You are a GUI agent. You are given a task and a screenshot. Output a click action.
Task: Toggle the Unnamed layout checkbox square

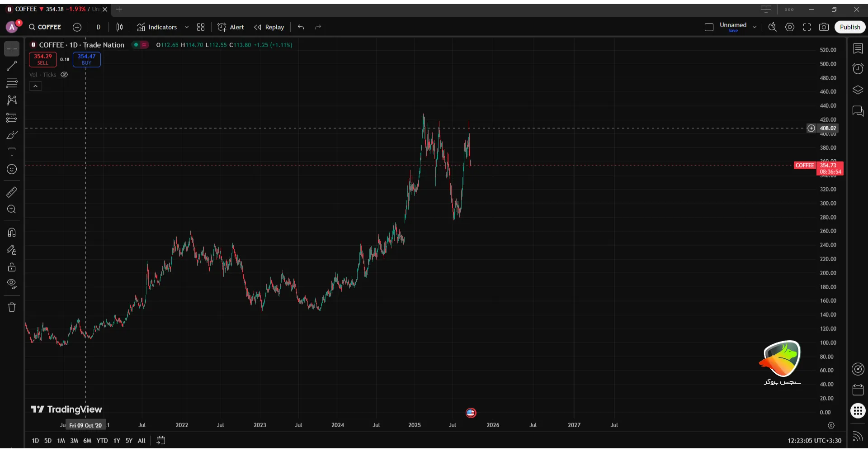(x=709, y=27)
